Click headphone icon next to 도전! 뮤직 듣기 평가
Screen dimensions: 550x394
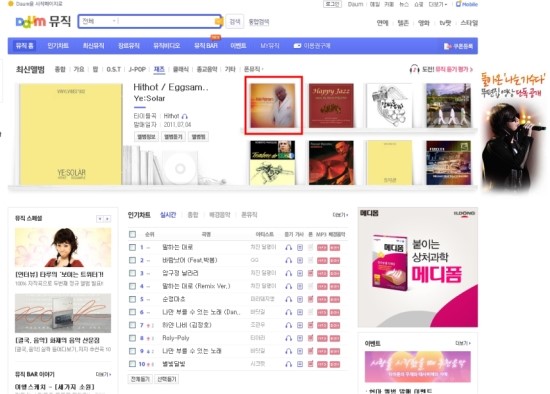coord(414,69)
